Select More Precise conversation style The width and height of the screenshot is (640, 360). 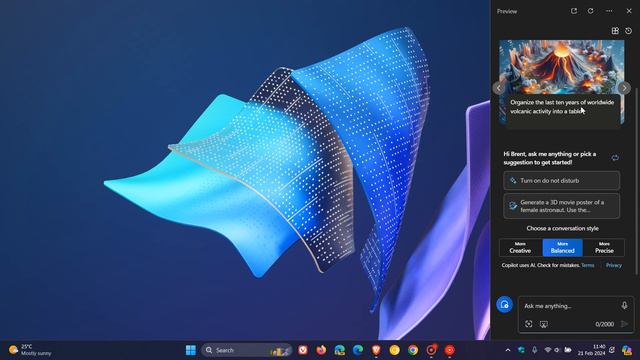(x=604, y=248)
